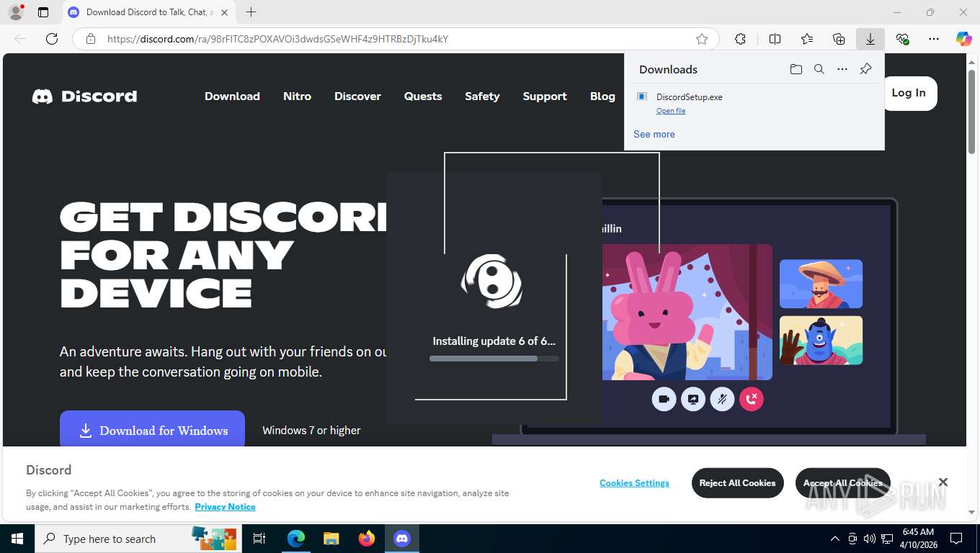Click DiscordSetup.exe file name
The image size is (980, 553).
click(689, 96)
